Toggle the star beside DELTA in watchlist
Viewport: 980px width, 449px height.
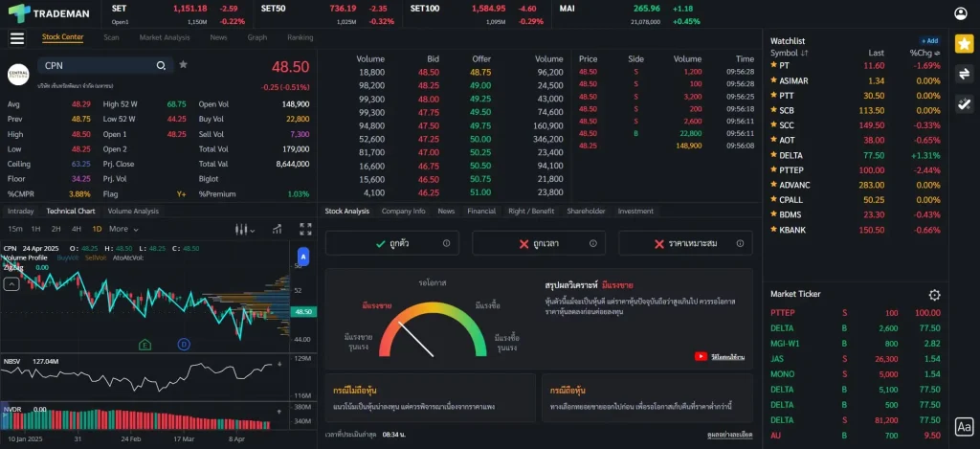coord(773,155)
